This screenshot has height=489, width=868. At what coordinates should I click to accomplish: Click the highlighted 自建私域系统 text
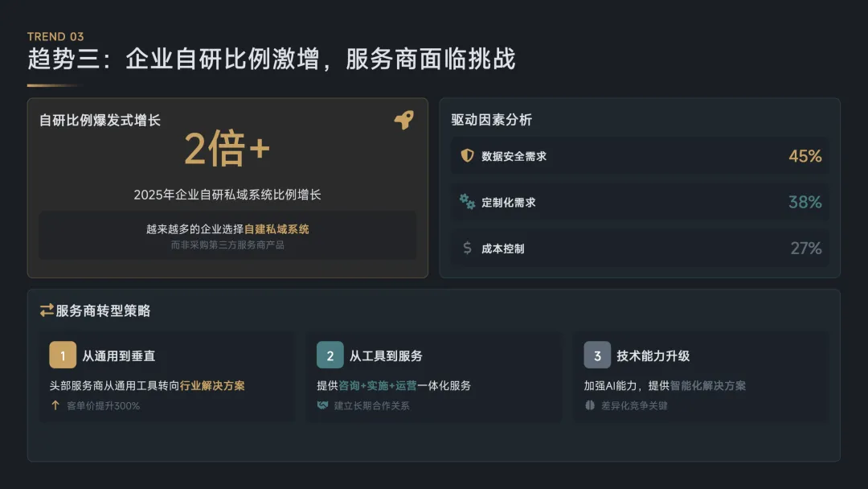[x=276, y=229]
